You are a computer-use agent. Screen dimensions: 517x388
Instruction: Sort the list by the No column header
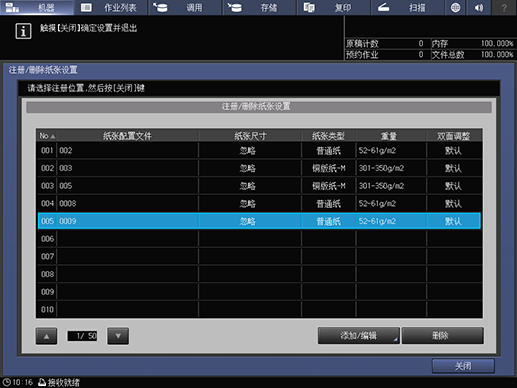coord(47,136)
